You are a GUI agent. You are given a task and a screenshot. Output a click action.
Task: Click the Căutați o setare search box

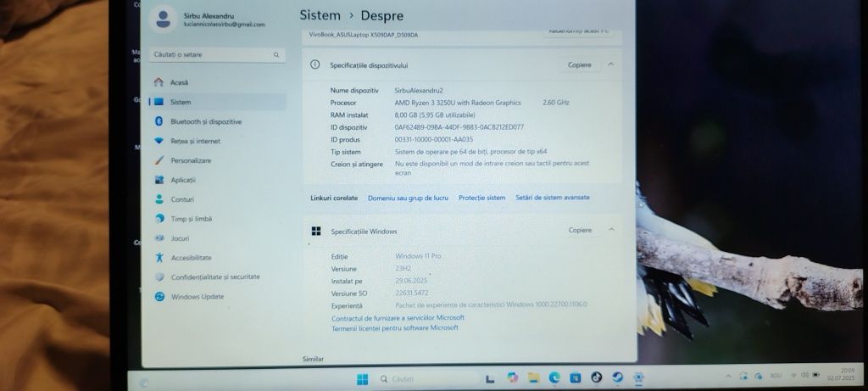[217, 55]
